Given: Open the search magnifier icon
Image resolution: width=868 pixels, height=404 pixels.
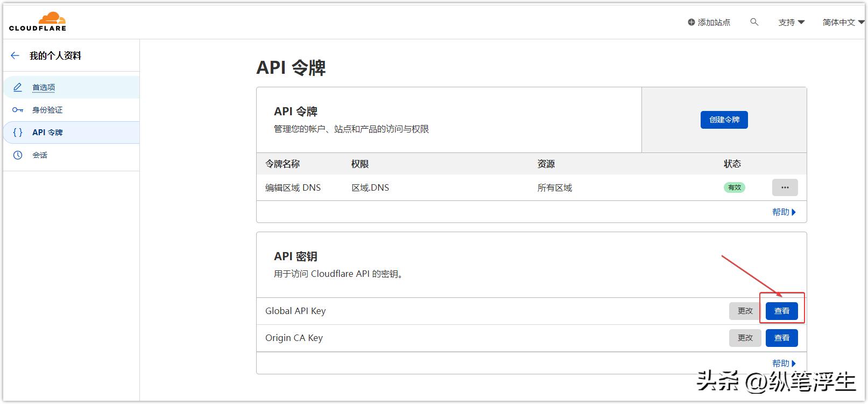Looking at the screenshot, I should [x=754, y=22].
